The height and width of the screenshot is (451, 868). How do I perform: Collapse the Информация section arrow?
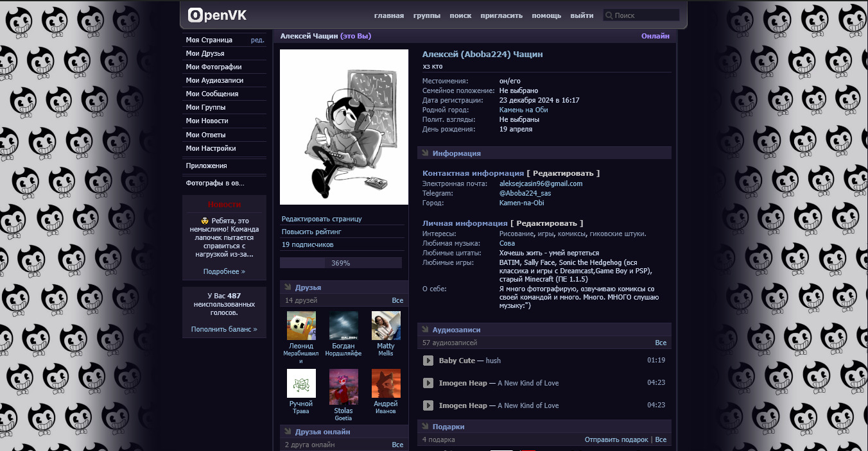425,153
